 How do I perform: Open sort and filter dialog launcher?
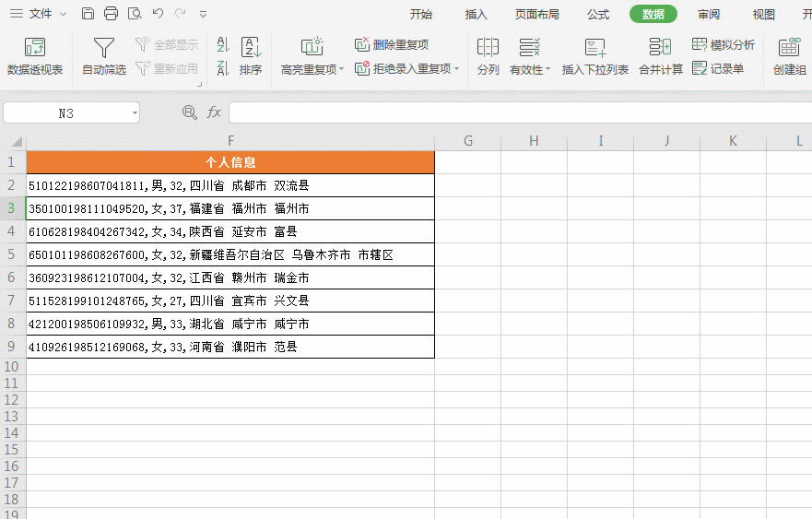point(199,84)
